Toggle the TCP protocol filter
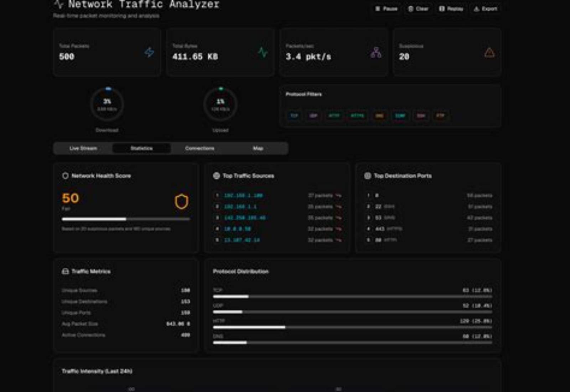The width and height of the screenshot is (570, 392). 294,115
